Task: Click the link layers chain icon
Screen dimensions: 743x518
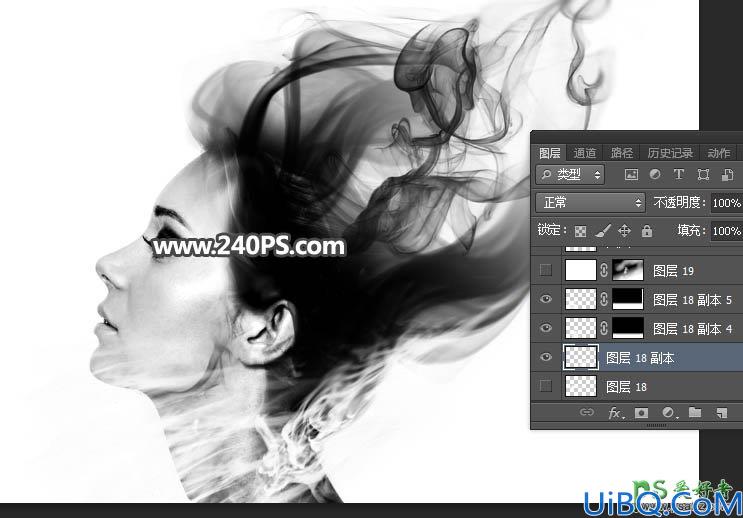Action: pos(587,412)
